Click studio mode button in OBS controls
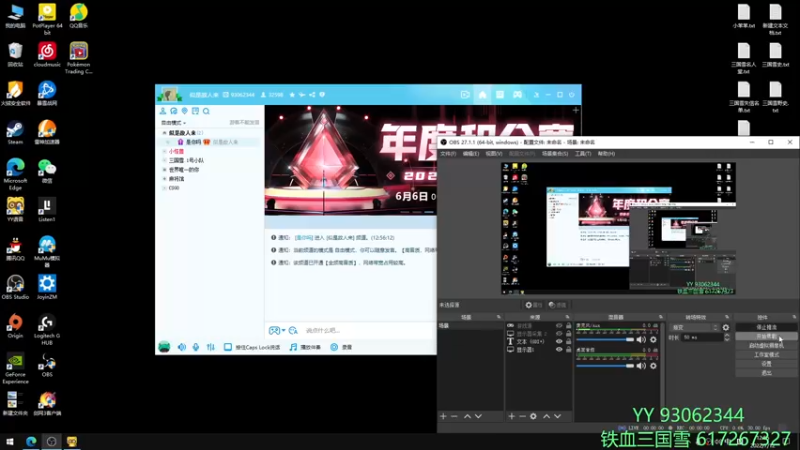 [x=766, y=355]
